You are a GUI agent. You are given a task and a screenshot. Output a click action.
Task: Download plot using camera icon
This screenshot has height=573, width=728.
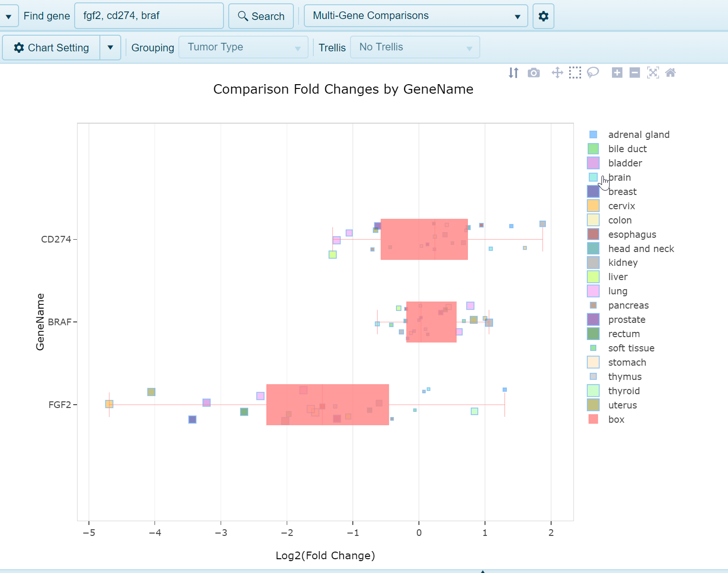tap(534, 73)
